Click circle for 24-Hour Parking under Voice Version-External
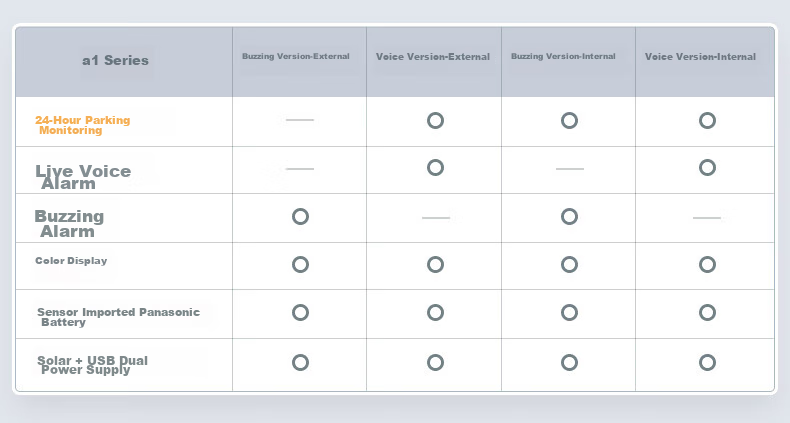This screenshot has width=790, height=423. 435,120
